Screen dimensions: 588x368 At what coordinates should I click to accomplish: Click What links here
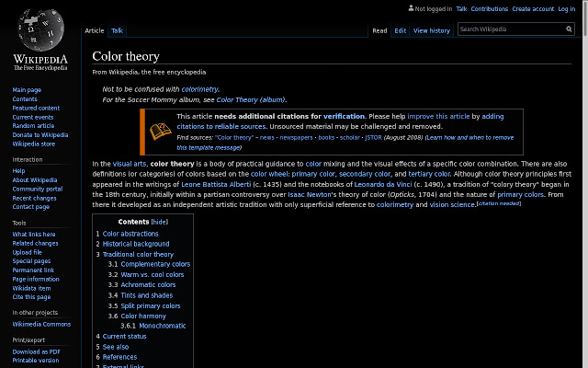click(34, 234)
